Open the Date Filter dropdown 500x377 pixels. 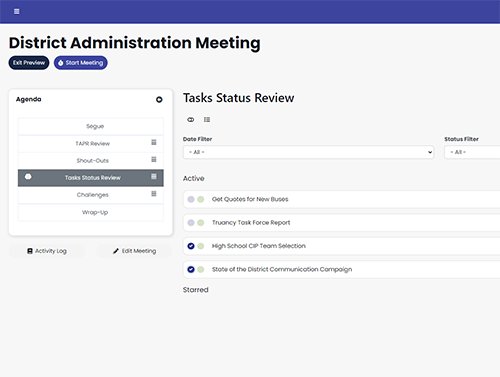[x=308, y=152]
